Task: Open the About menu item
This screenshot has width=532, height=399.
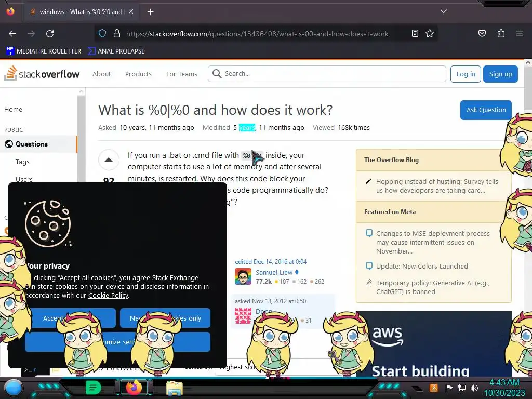Action: pos(101,74)
